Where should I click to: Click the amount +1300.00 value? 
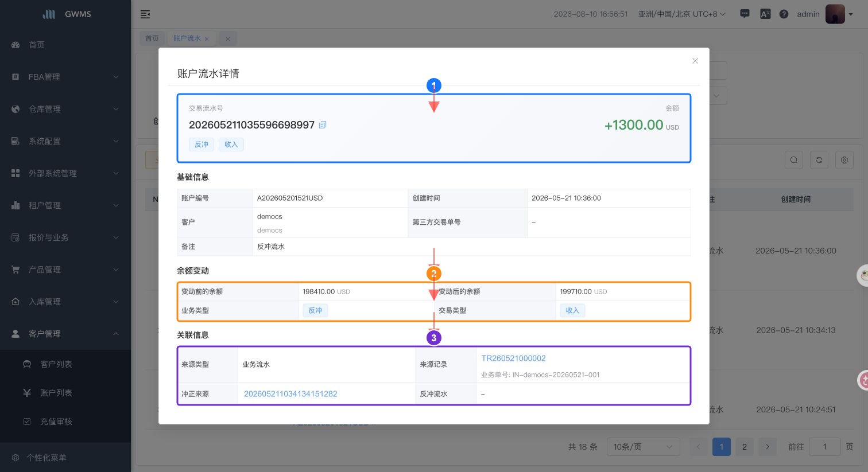(x=634, y=125)
